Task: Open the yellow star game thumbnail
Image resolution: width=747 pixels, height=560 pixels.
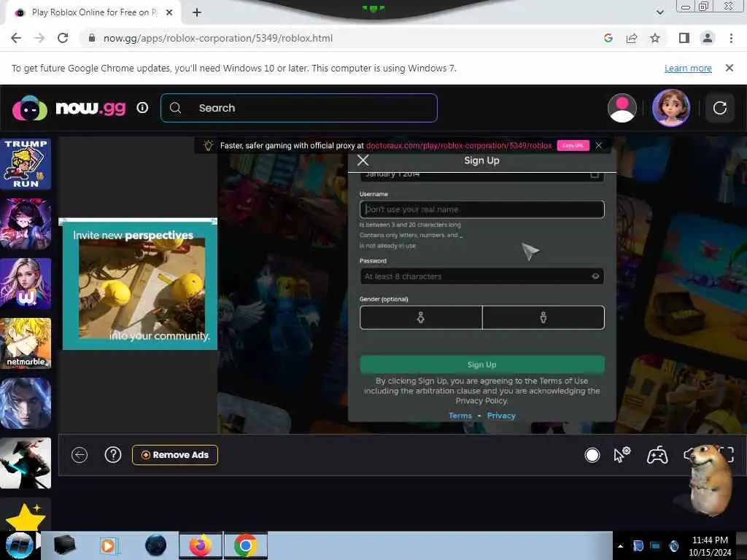Action: pos(26,514)
